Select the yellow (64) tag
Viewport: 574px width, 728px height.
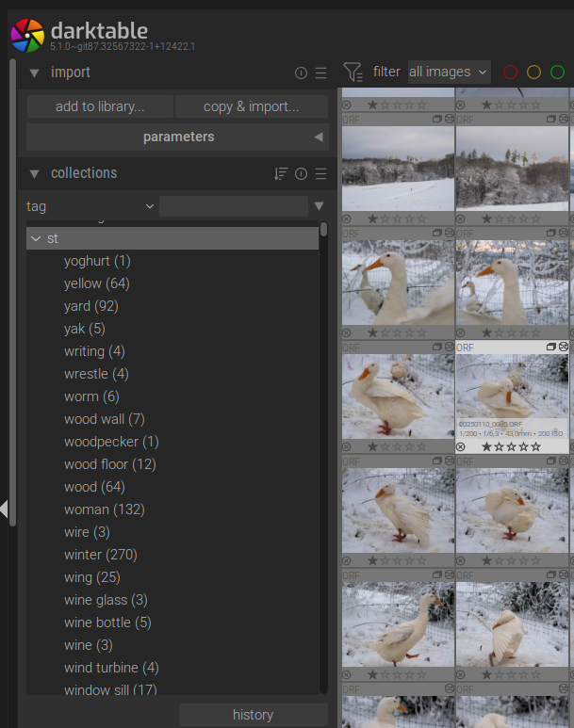point(97,283)
